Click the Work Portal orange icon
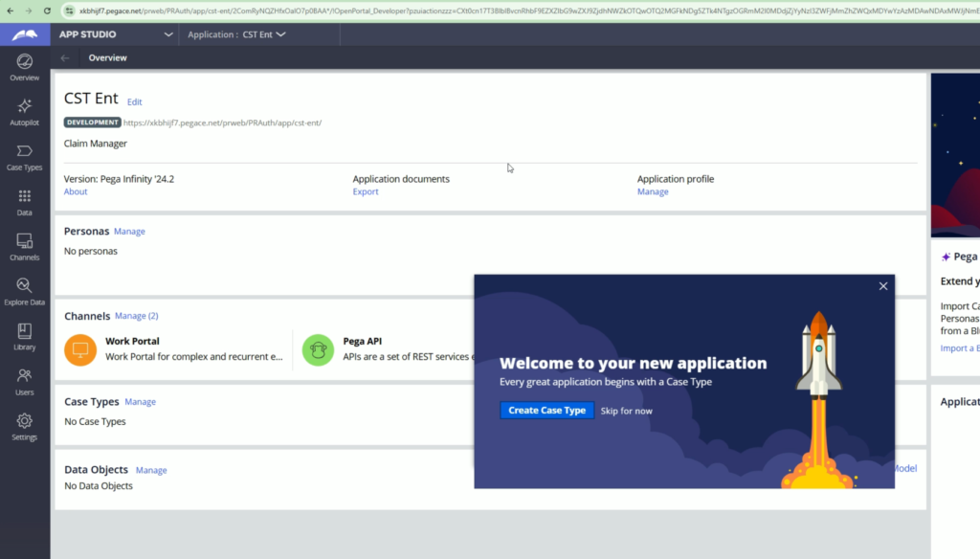The height and width of the screenshot is (559, 980). coord(80,349)
